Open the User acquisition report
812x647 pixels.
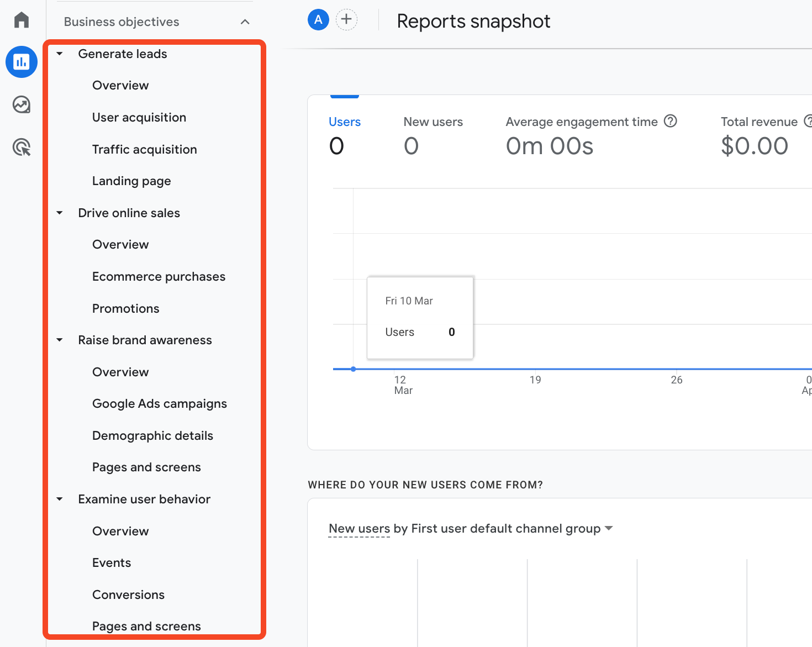point(139,118)
